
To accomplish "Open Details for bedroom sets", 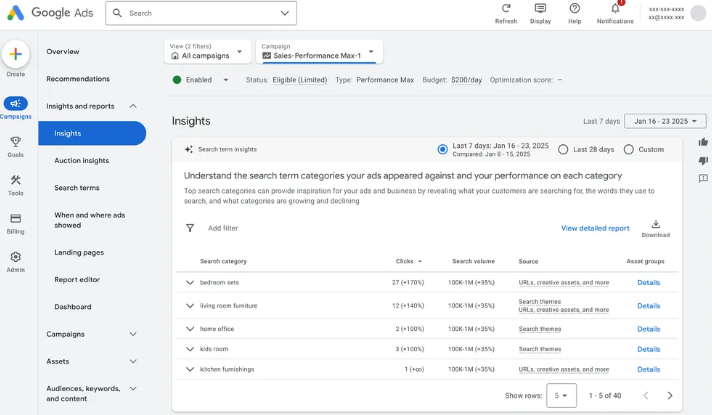I will pos(648,282).
